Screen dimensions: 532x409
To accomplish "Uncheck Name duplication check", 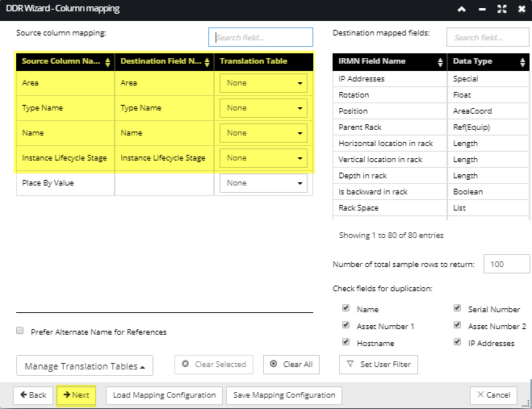I will 346,307.
